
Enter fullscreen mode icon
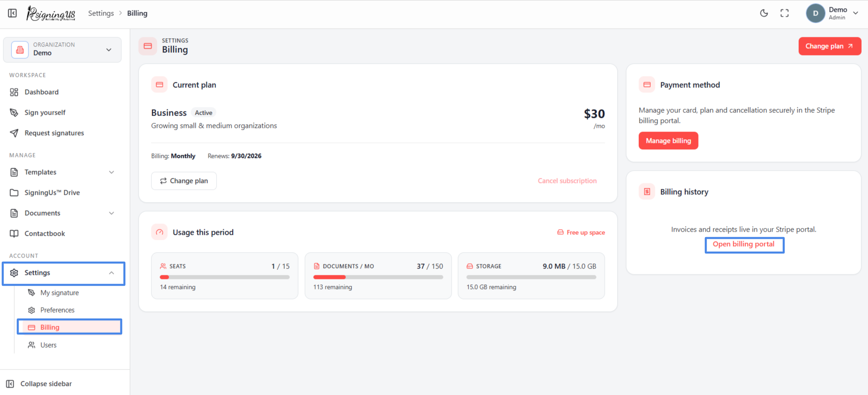pyautogui.click(x=785, y=13)
